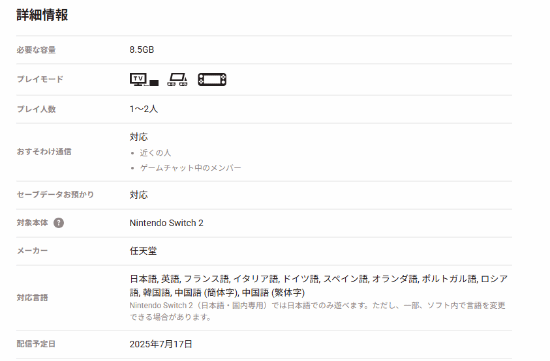
Task: Click the 近くの人 bullet item
Action: (x=155, y=153)
